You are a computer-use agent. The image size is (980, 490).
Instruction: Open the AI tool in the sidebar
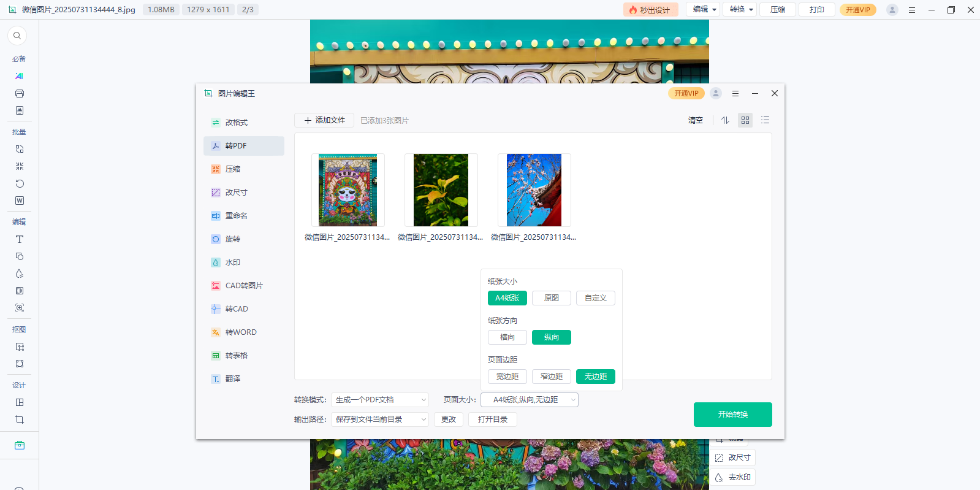(19, 76)
